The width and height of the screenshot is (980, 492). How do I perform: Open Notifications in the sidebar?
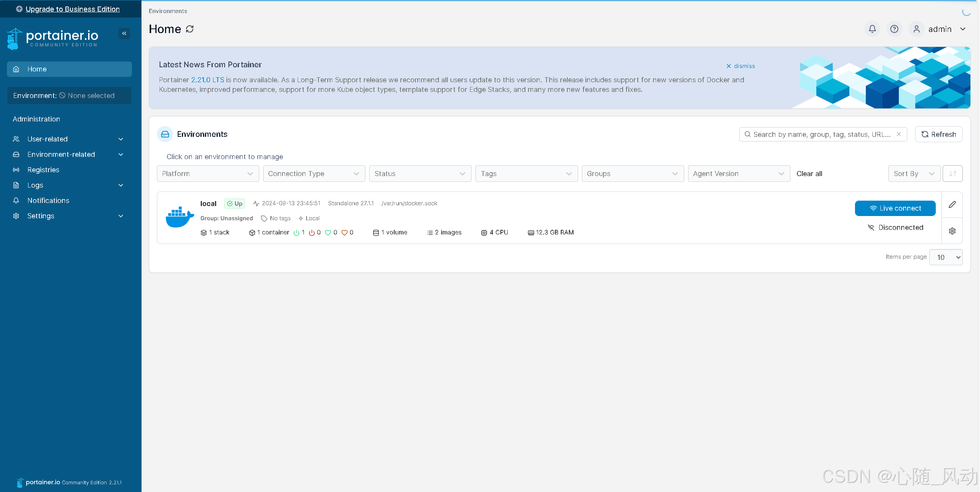point(48,201)
